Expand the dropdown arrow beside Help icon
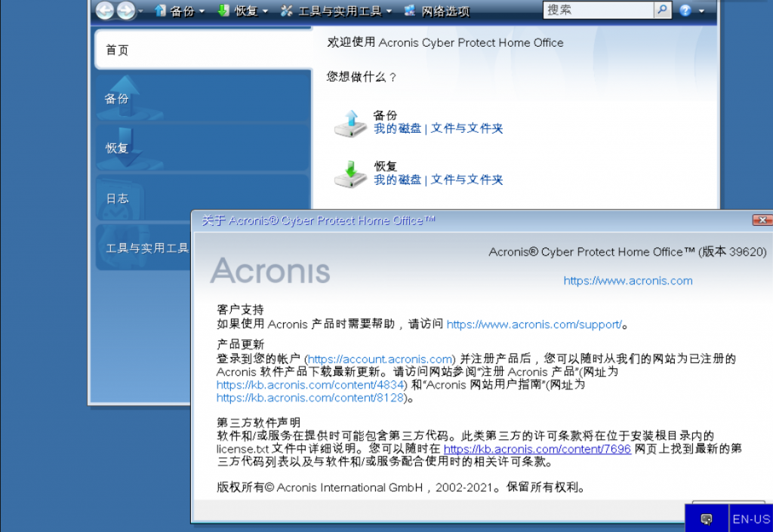This screenshot has height=532, width=773. coord(701,11)
